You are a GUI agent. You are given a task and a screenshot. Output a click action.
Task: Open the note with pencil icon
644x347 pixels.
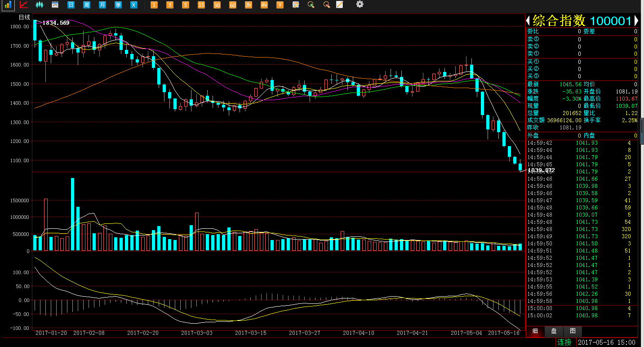tap(340, 5)
